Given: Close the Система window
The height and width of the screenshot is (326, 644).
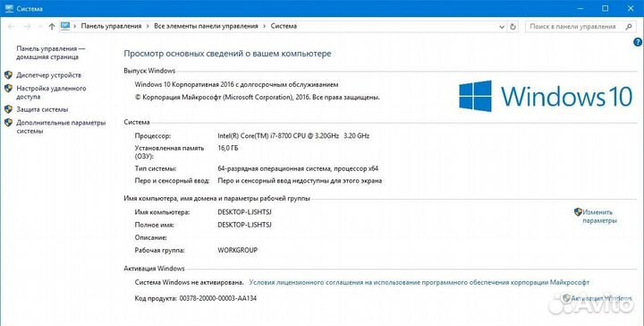Looking at the screenshot, I should tap(631, 8).
